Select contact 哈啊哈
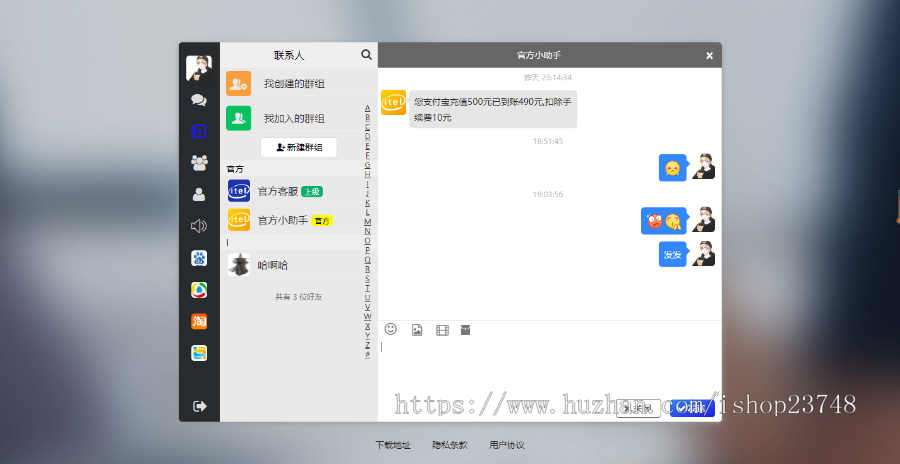The image size is (900, 464). click(x=272, y=265)
